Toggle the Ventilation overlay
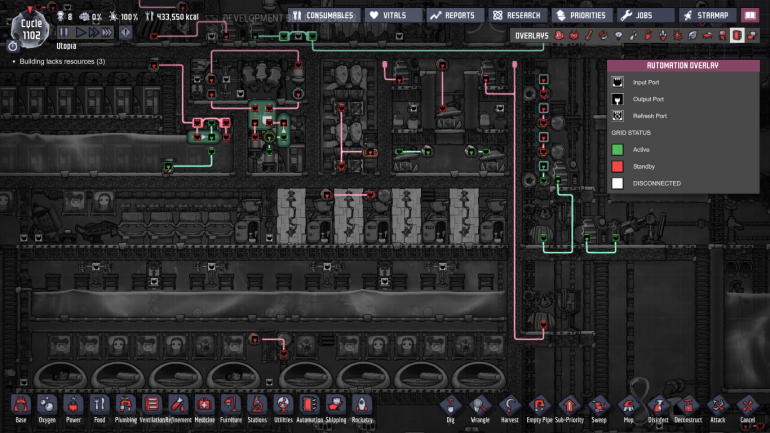 point(648,35)
